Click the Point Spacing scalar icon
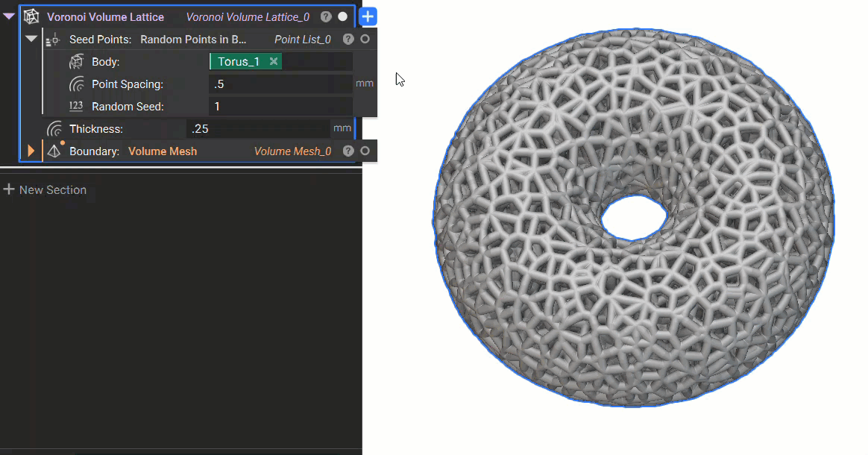The image size is (868, 455). tap(76, 84)
